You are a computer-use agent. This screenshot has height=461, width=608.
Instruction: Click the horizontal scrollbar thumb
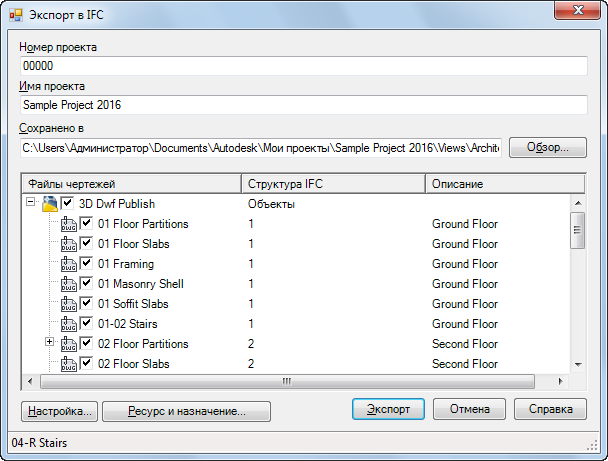point(287,382)
